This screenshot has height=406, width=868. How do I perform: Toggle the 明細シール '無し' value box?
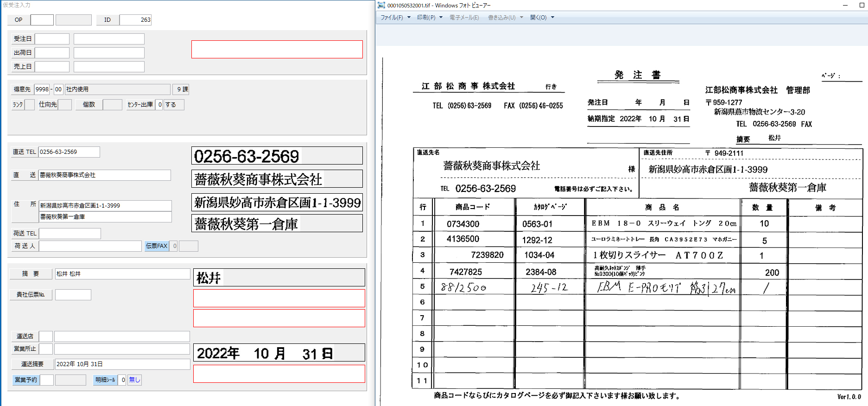click(134, 380)
